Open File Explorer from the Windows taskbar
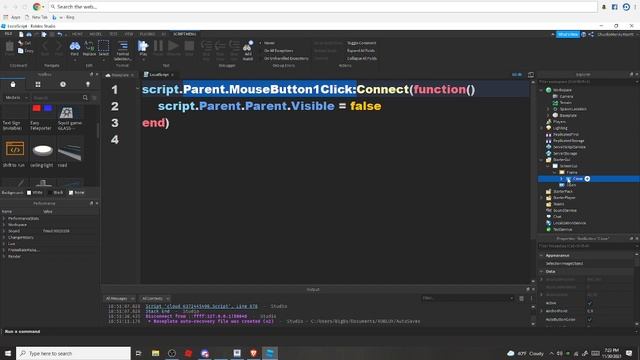Screen dimensions: 640x360 click(x=156, y=353)
